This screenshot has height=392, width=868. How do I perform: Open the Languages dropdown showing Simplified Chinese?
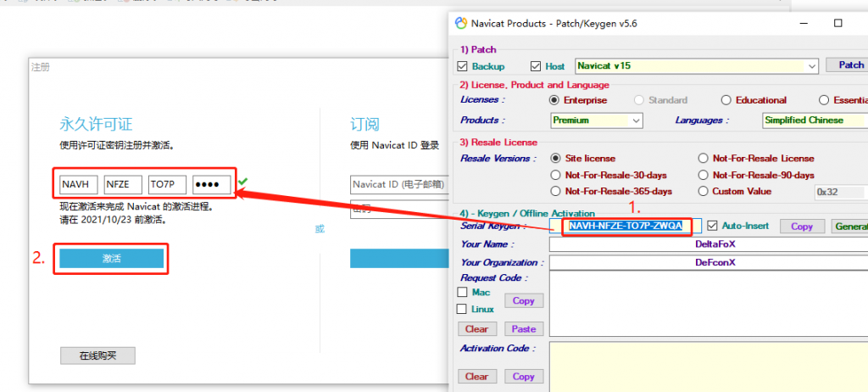click(x=814, y=120)
